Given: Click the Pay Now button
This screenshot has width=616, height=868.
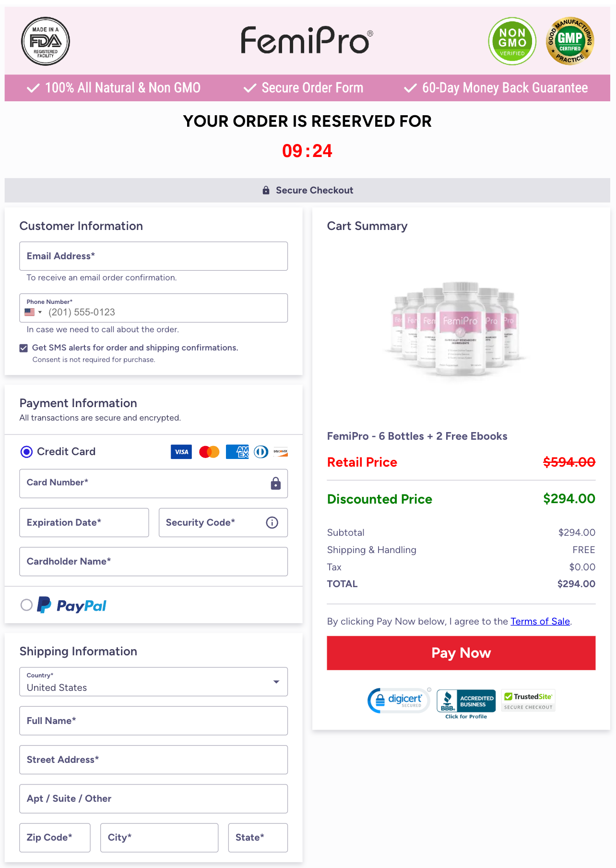Looking at the screenshot, I should pyautogui.click(x=461, y=652).
